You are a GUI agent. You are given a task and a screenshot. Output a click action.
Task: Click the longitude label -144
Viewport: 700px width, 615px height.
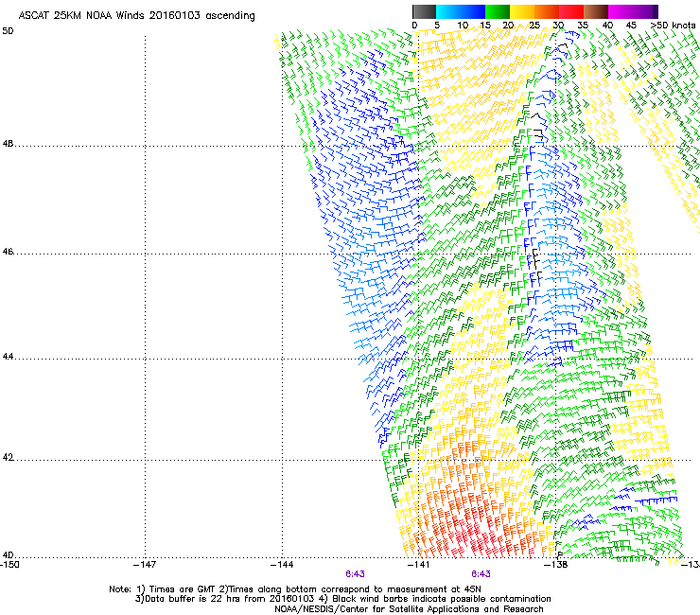[282, 565]
